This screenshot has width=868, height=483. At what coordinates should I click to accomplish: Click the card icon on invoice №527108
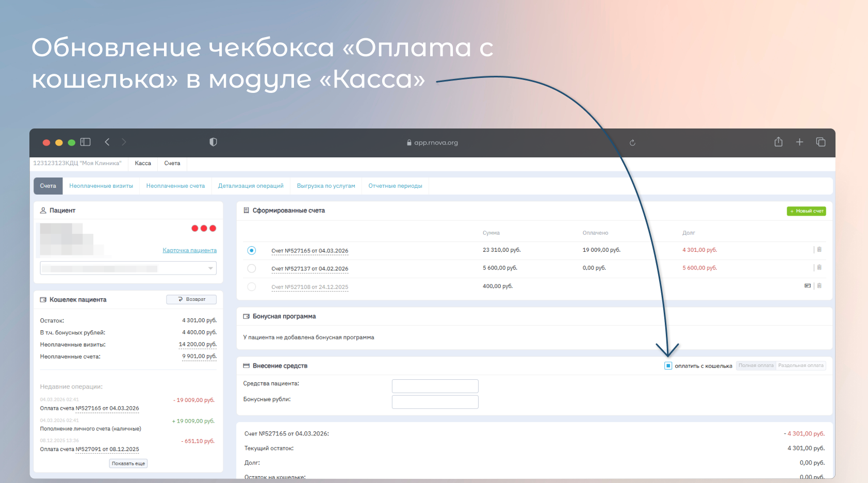coord(807,286)
